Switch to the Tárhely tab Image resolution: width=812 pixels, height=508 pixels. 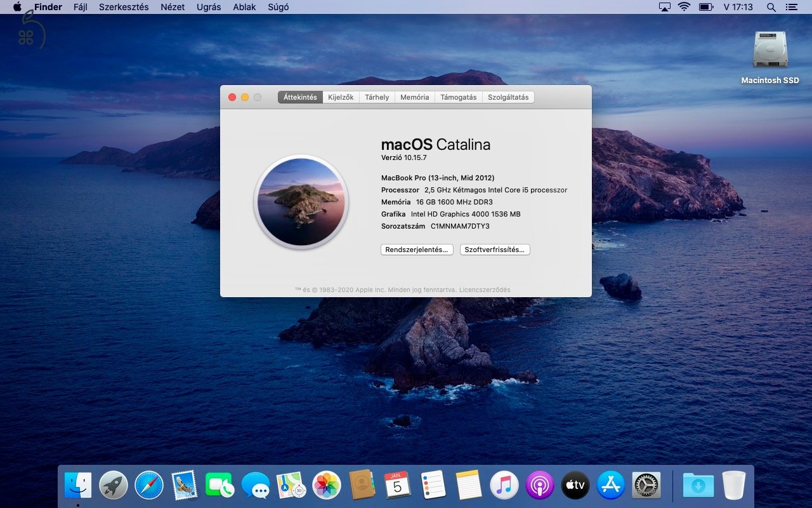click(377, 97)
